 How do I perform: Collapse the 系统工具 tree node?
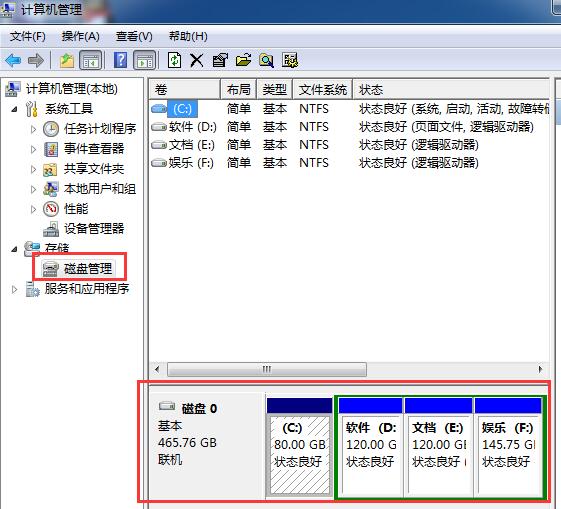(14, 109)
